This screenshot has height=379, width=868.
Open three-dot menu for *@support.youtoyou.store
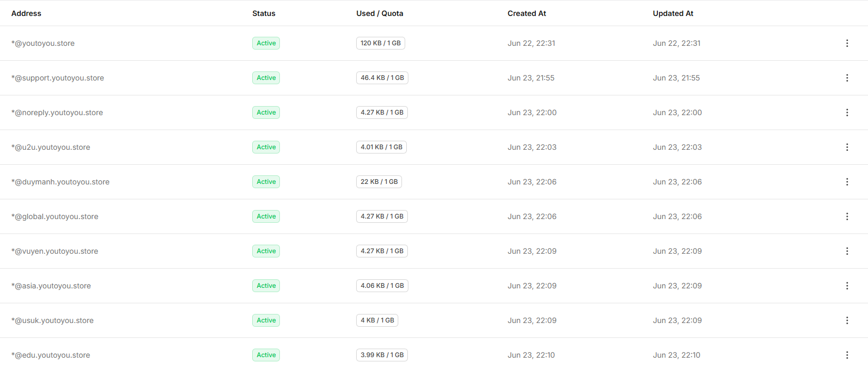click(847, 78)
